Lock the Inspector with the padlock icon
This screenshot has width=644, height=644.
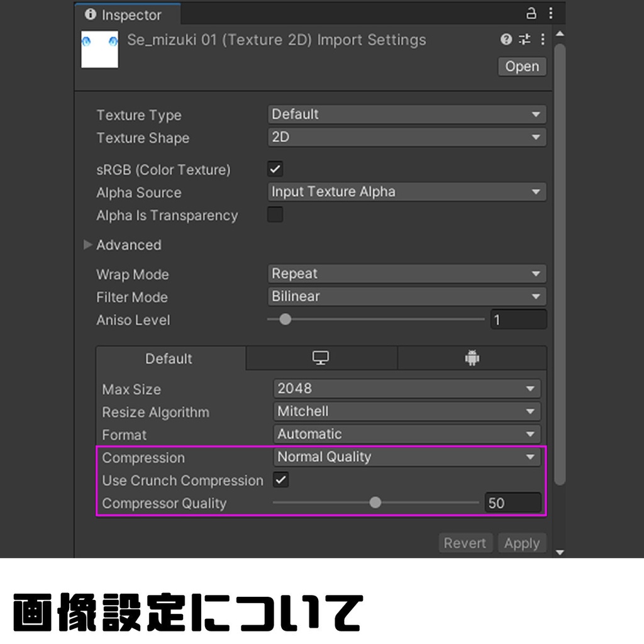pos(531,13)
